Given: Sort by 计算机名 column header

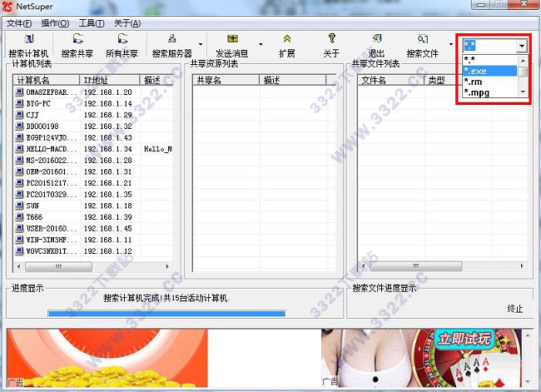Looking at the screenshot, I should [47, 80].
